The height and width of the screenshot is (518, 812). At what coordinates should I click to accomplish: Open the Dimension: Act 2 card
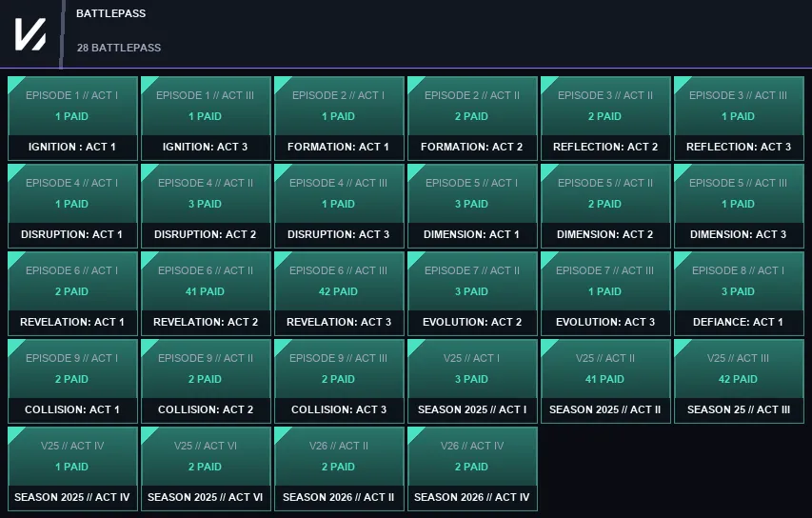pyautogui.click(x=605, y=207)
